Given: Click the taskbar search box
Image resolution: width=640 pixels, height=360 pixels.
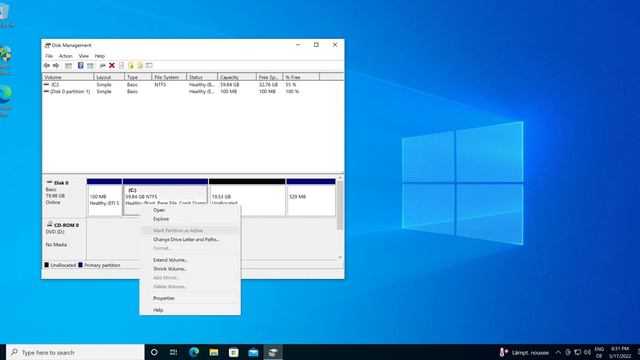Looking at the screenshot, I should pyautogui.click(x=76, y=352).
